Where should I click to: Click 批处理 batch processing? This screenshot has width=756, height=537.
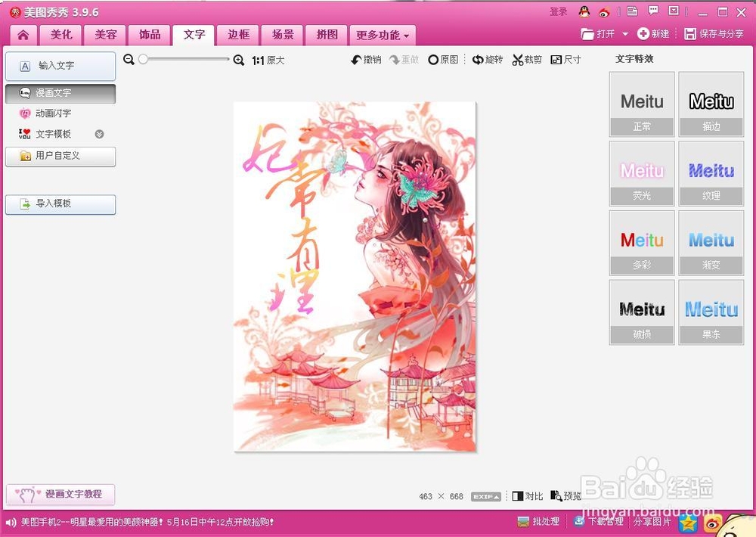click(x=538, y=522)
